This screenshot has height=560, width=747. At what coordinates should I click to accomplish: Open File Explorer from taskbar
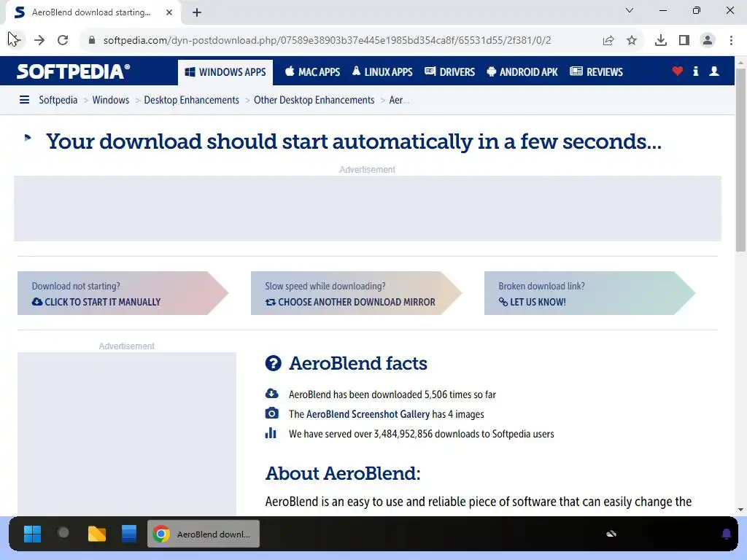97,534
